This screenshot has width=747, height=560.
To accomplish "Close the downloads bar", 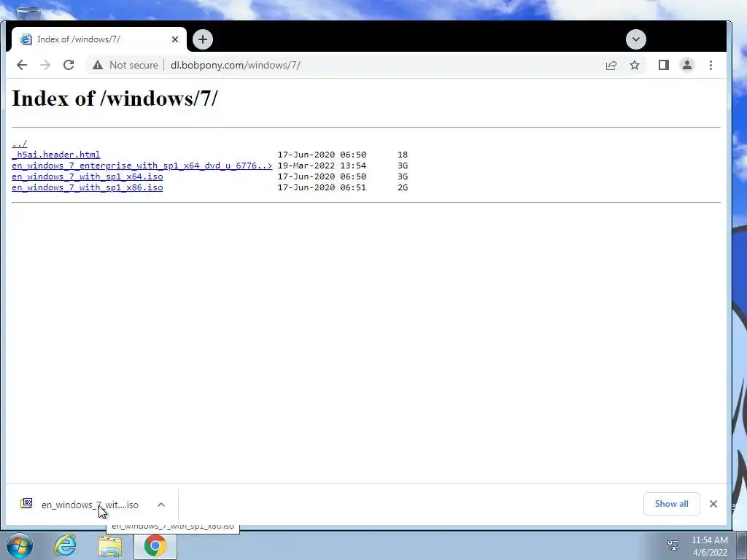I will click(x=713, y=504).
